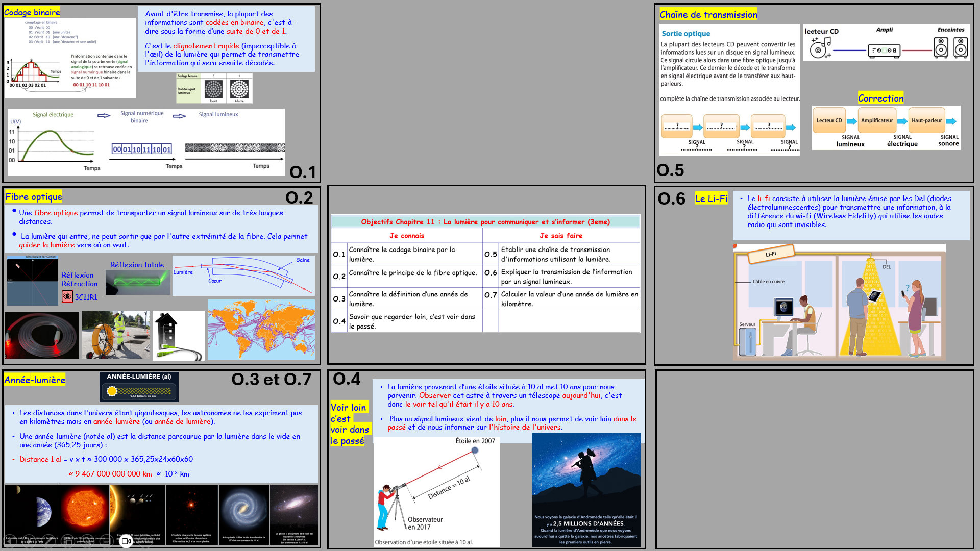The height and width of the screenshot is (551, 980).
Task: Select the telescope observer diagram 'Distance = 10 al'
Action: point(436,491)
